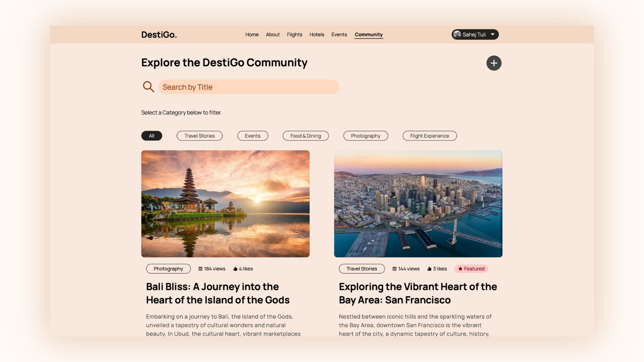644x362 pixels.
Task: Click the Featured star badge
Action: [471, 269]
